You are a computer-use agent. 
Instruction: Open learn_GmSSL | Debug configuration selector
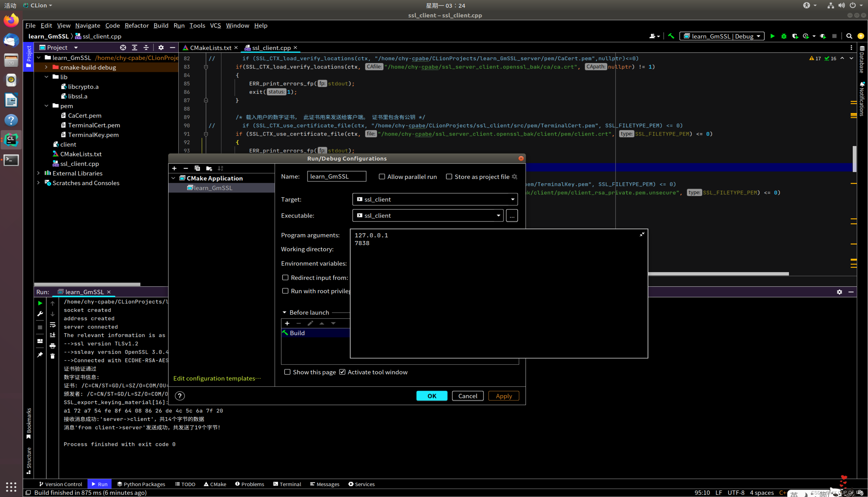click(x=722, y=36)
